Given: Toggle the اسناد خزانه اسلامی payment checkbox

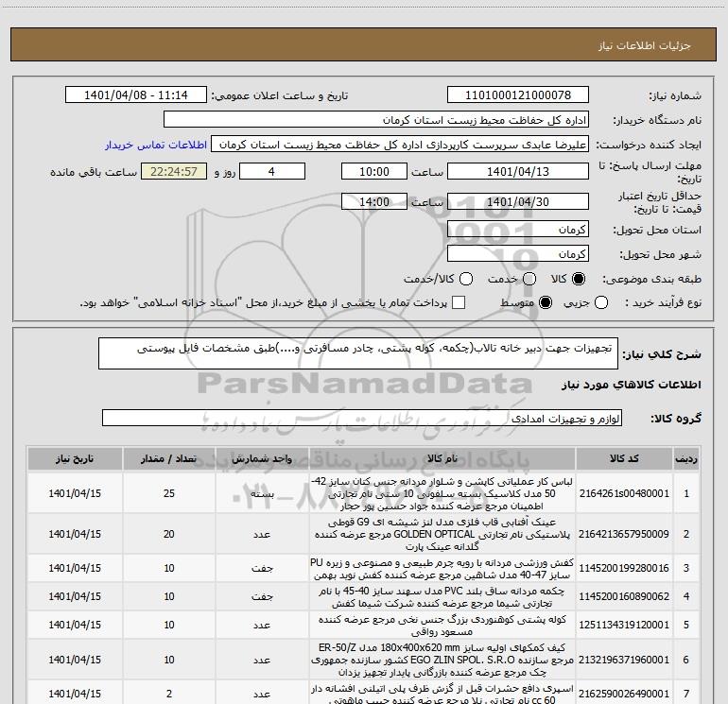Looking at the screenshot, I should click(x=459, y=302).
